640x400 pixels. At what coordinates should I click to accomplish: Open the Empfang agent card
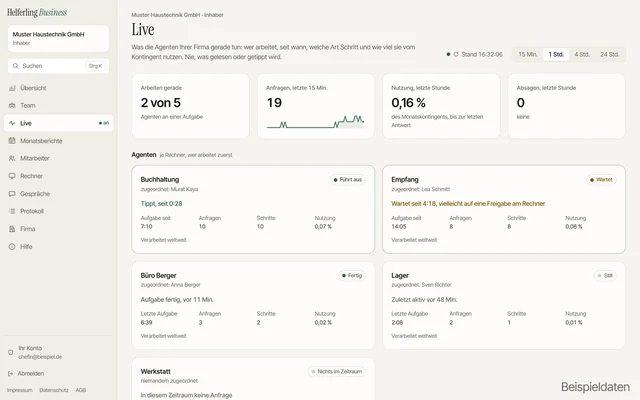(504, 209)
